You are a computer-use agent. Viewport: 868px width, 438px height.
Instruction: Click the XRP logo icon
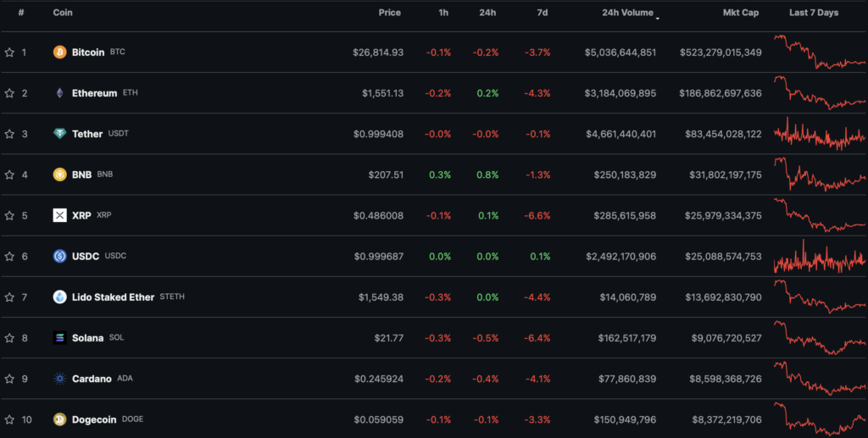point(59,215)
